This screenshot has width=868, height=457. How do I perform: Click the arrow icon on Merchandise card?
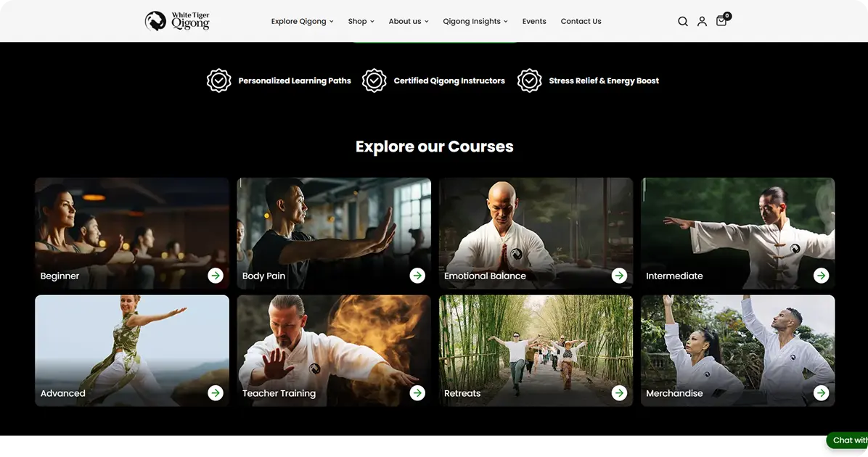pyautogui.click(x=822, y=393)
